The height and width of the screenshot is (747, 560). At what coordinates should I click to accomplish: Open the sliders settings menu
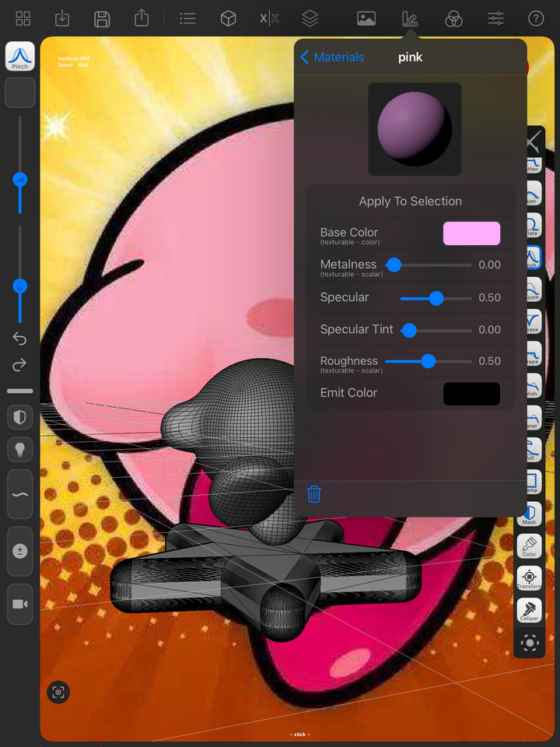coord(495,19)
